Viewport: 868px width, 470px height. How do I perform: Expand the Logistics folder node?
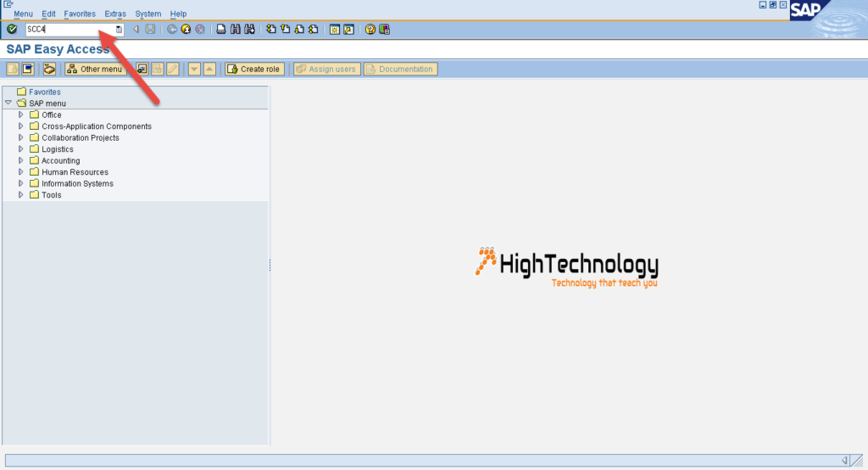click(x=21, y=149)
